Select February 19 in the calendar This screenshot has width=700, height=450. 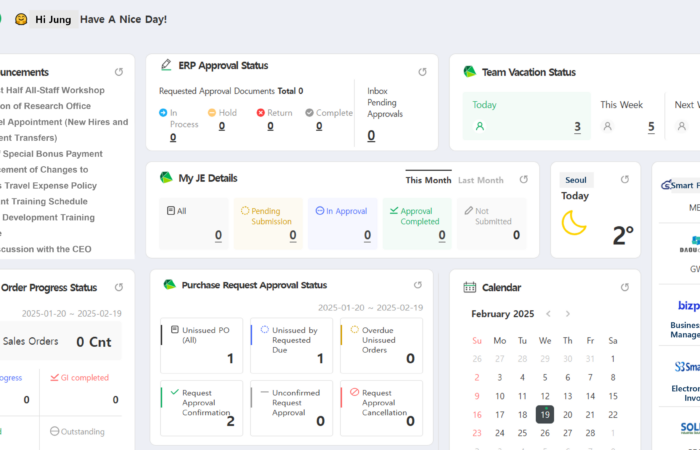click(545, 414)
